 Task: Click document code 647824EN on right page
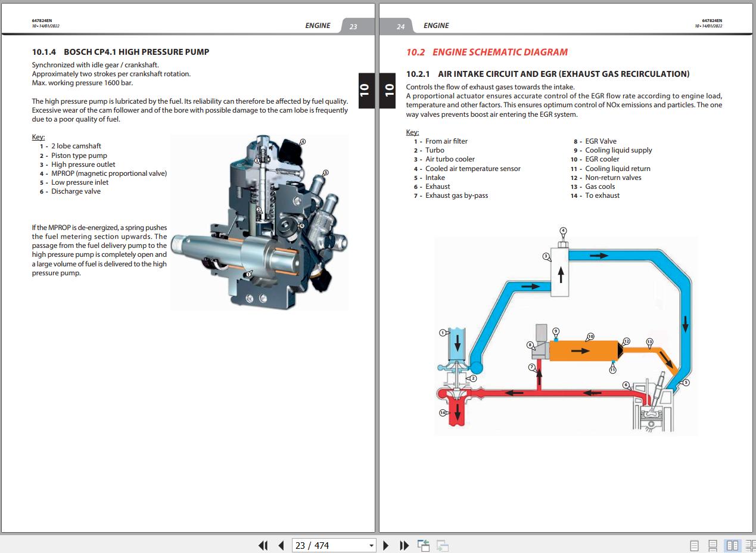coord(712,21)
